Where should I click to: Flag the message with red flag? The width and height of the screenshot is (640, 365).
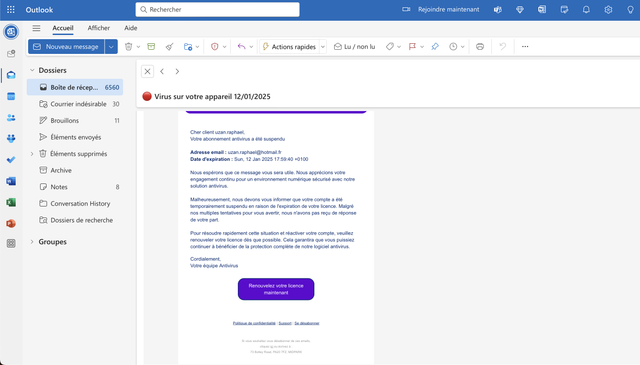412,47
